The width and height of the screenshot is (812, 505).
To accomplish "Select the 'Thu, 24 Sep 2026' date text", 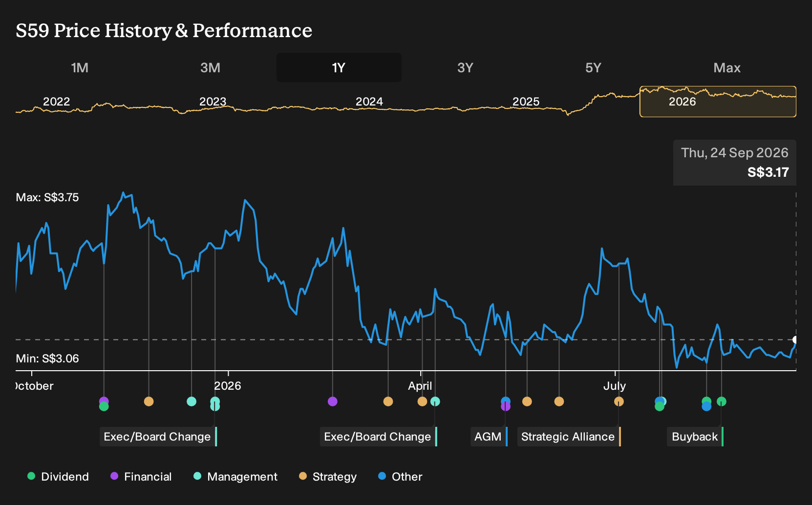I will click(735, 153).
